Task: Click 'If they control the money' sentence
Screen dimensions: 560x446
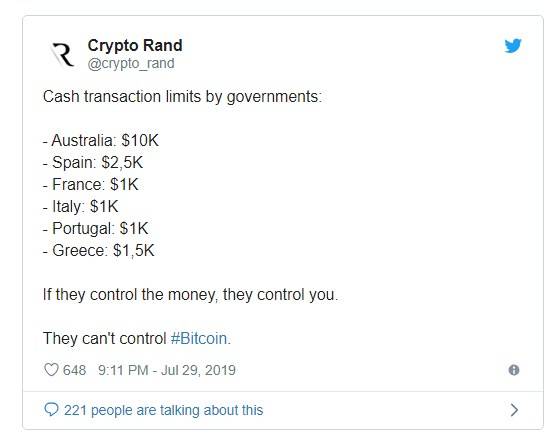Action: click(190, 295)
